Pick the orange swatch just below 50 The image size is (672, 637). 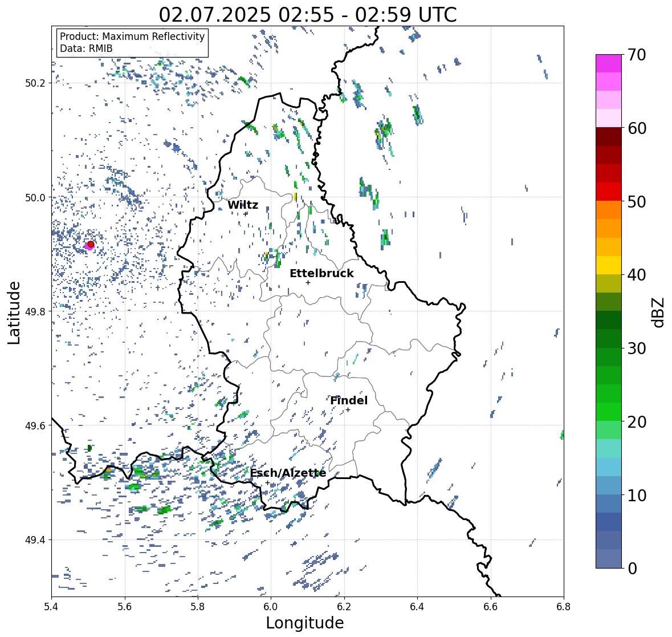click(x=609, y=210)
